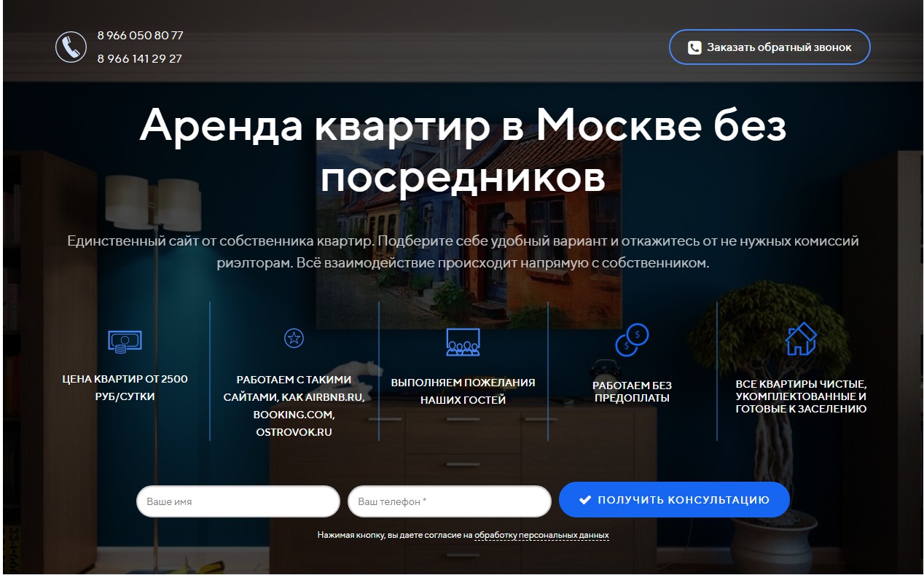Click the checkmark icon on consultation button
This screenshot has height=575, width=924.
584,500
